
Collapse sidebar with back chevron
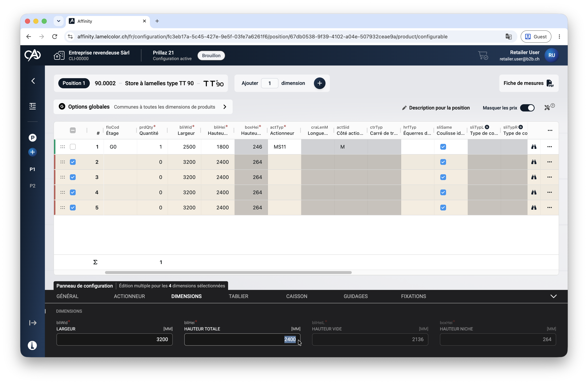[33, 81]
